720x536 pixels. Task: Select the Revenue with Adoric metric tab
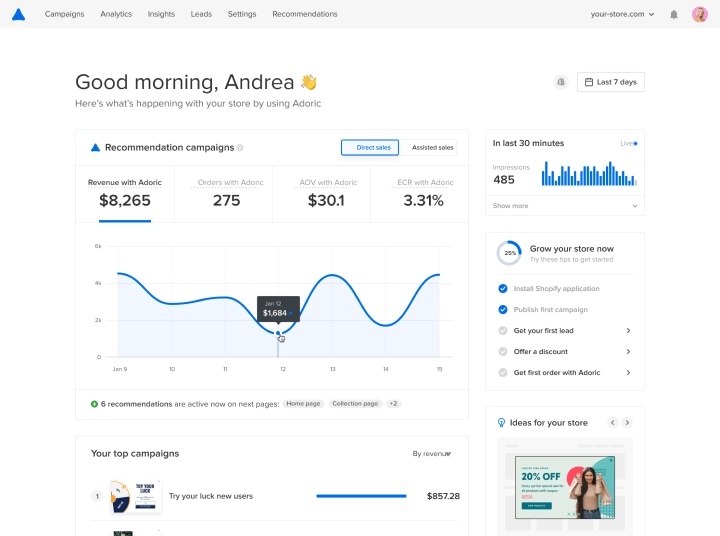pyautogui.click(x=125, y=194)
